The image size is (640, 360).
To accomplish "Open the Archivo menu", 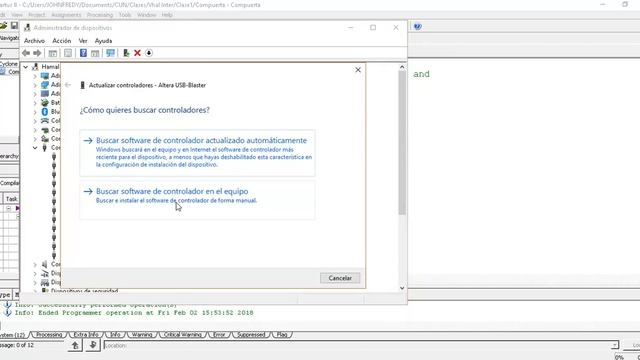I will (x=34, y=41).
